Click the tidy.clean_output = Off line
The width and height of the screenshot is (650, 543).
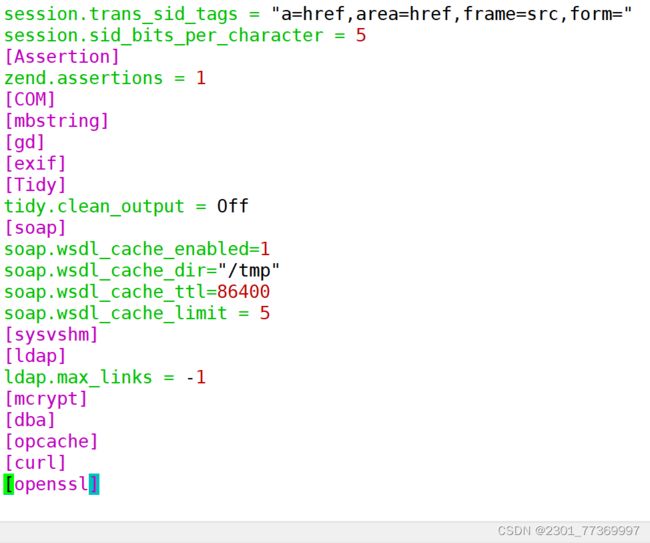click(126, 206)
